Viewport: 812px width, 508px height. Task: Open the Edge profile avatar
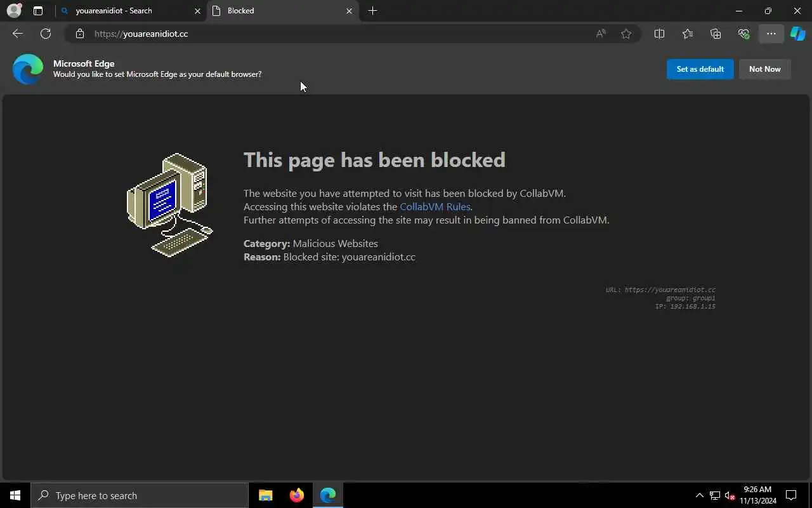14,11
